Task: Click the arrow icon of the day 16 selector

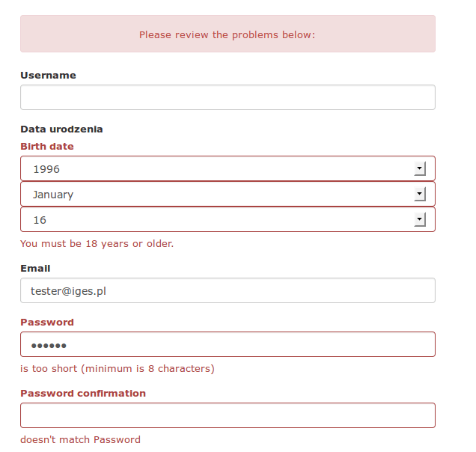Action: pos(420,219)
